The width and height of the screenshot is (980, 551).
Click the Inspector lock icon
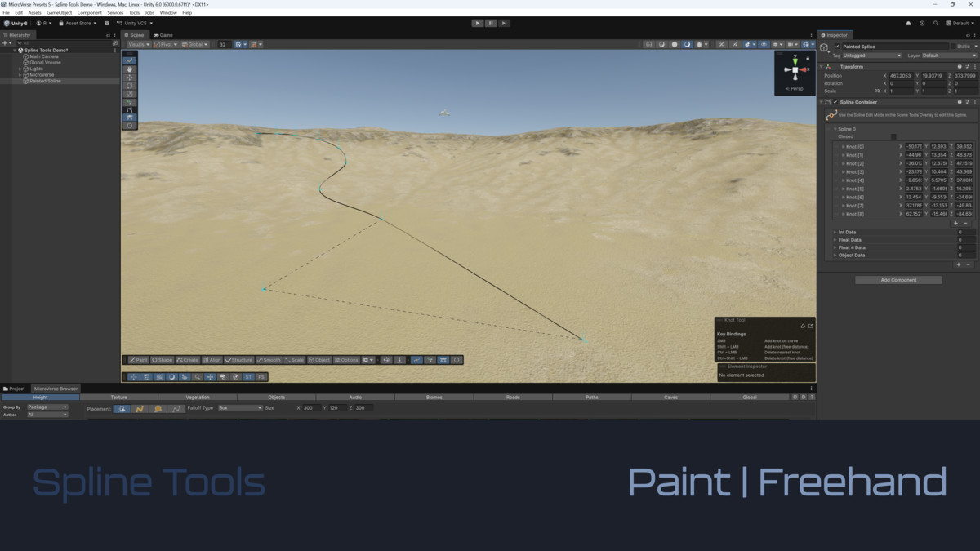pos(969,35)
